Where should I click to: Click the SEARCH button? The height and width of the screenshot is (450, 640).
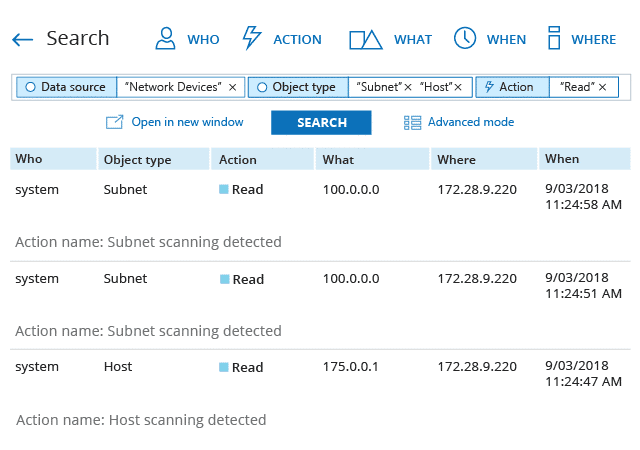coord(321,123)
